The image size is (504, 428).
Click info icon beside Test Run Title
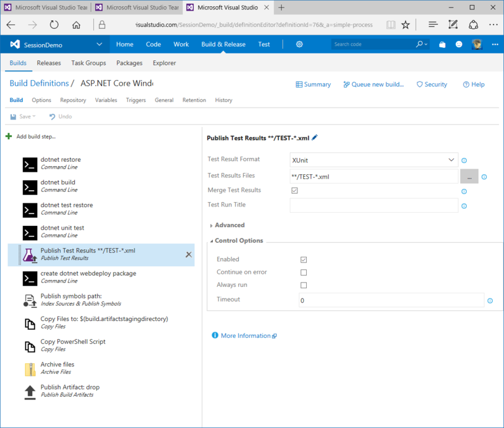pos(464,206)
